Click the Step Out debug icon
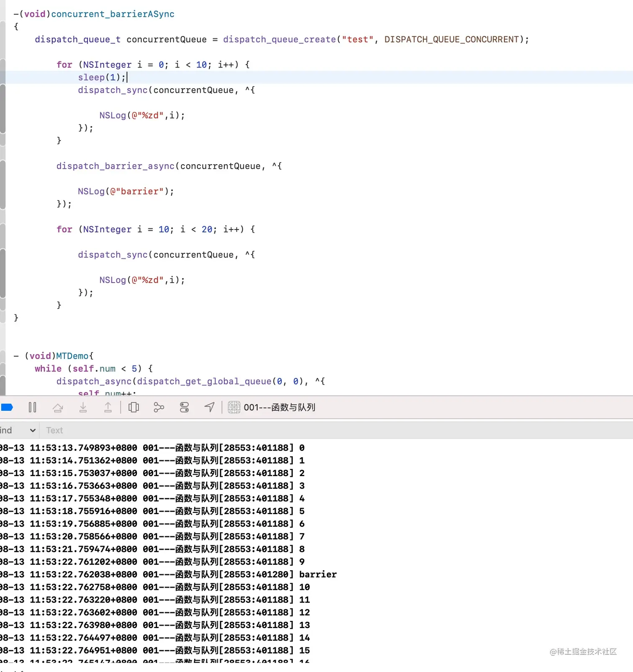Viewport: 633px width, 672px height. pos(108,407)
